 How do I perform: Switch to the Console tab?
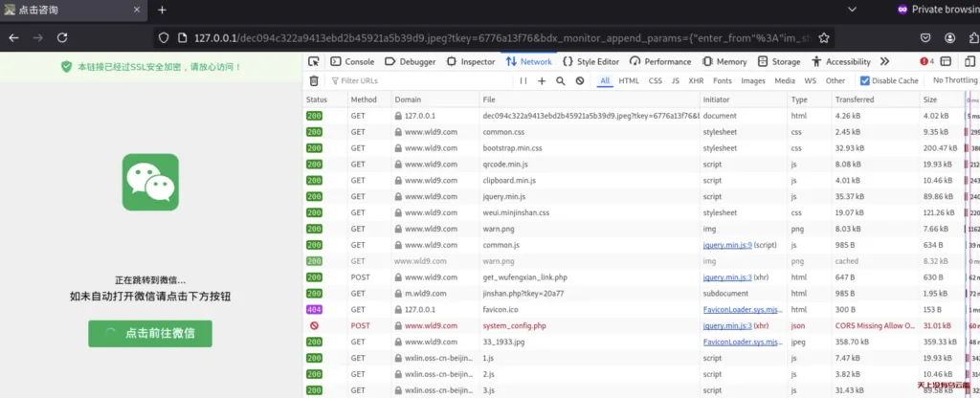point(352,61)
